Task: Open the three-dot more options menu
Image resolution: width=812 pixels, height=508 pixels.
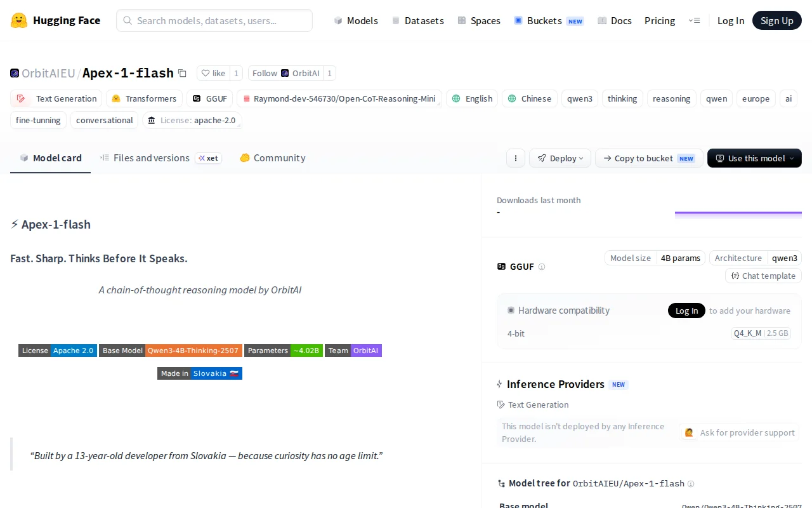Action: pos(516,158)
